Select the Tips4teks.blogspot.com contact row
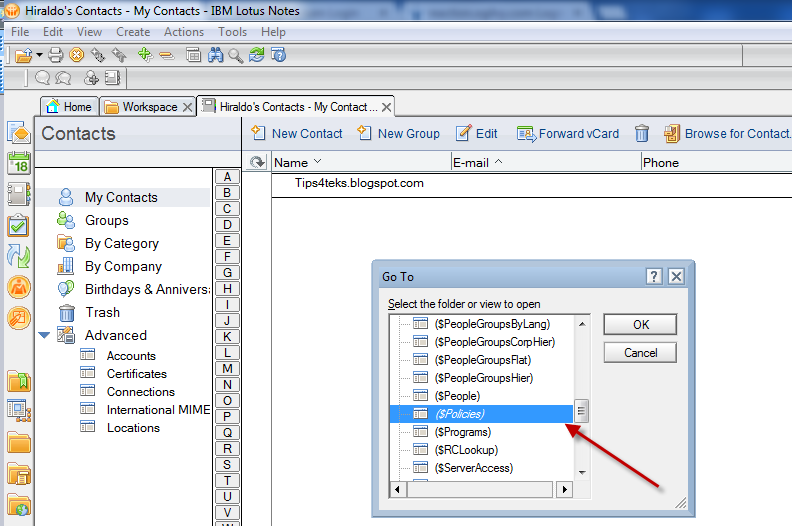The height and width of the screenshot is (526, 792). [x=531, y=183]
